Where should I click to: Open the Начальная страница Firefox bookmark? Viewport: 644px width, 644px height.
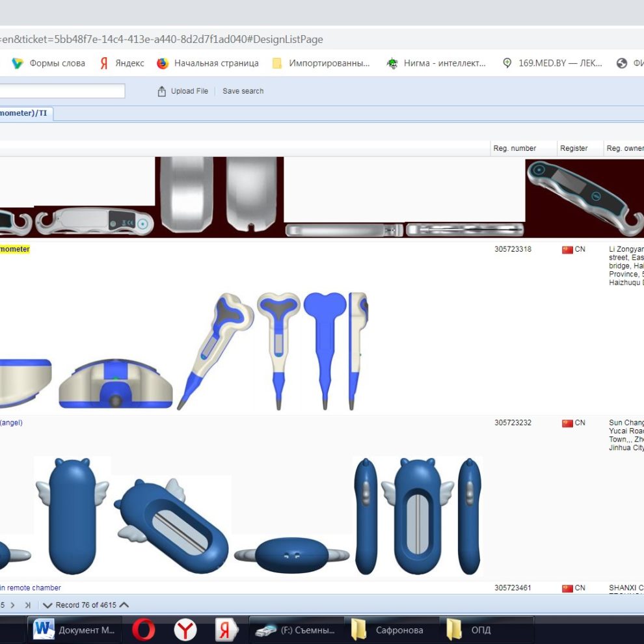coord(208,63)
